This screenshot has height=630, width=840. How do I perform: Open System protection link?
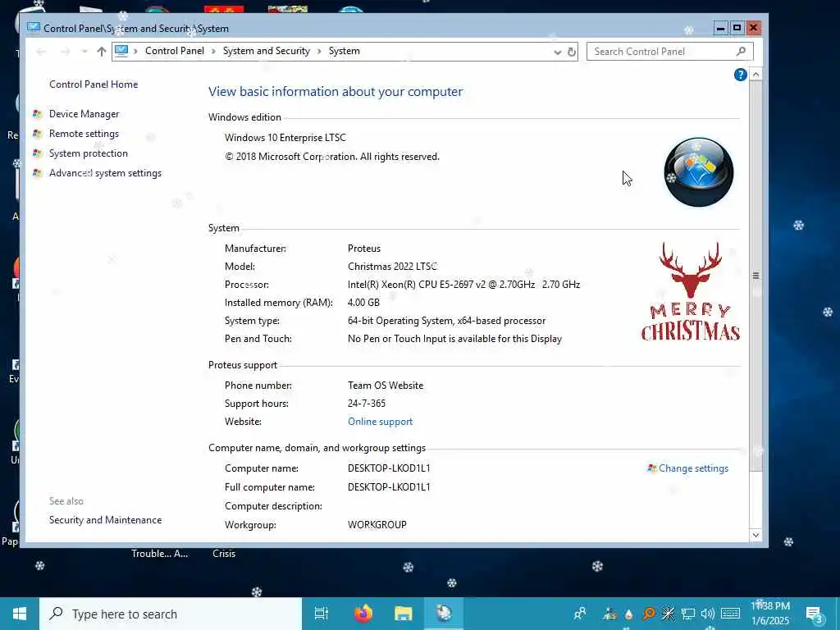(89, 153)
